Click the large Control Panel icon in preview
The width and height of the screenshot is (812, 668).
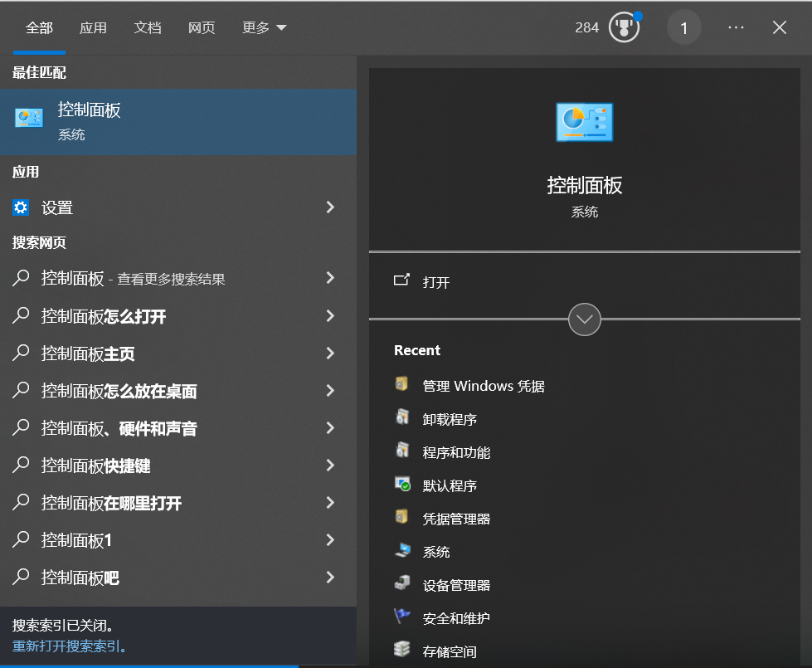(x=584, y=122)
